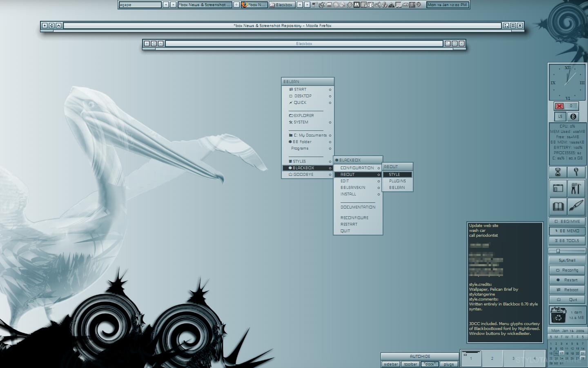This screenshot has width=588, height=368.
Task: Click the toolbar date and time display
Action: [447, 5]
